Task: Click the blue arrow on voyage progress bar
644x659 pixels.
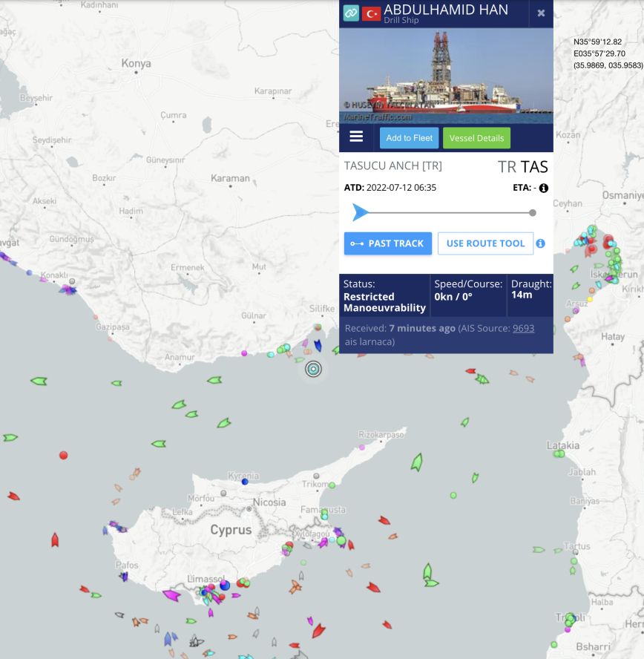Action: tap(360, 213)
